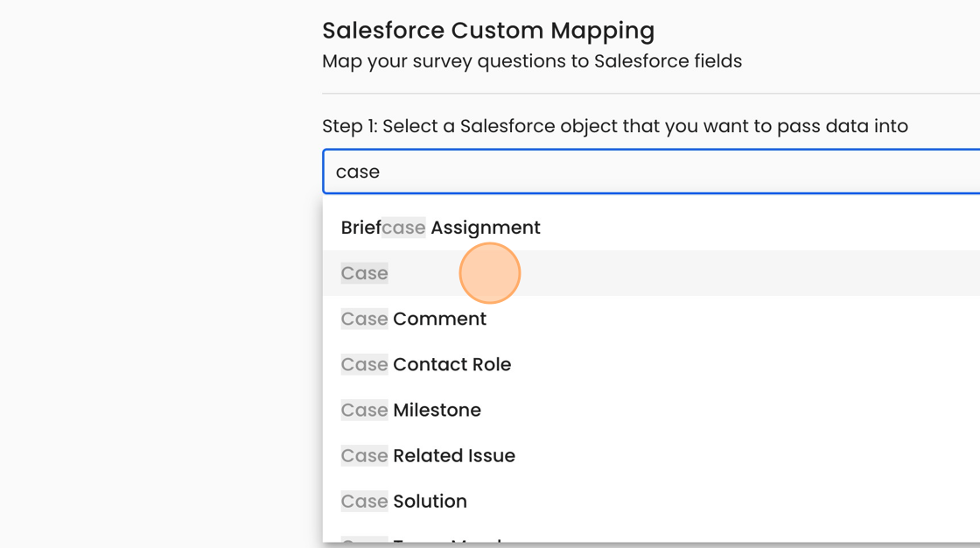
Task: Click the word "Solution" in the list
Action: (430, 501)
